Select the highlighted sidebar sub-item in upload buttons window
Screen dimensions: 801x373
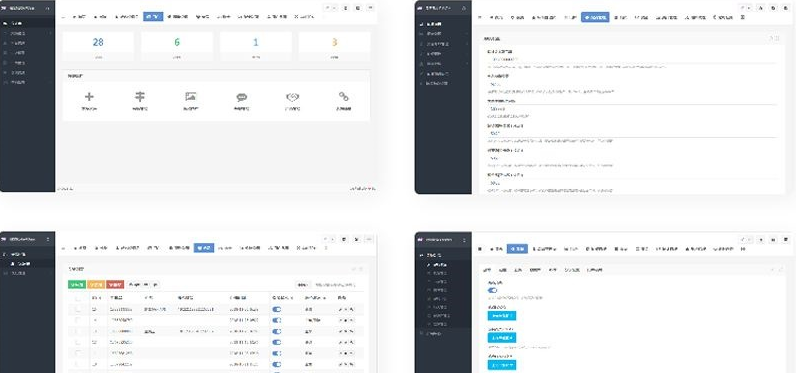443,265
